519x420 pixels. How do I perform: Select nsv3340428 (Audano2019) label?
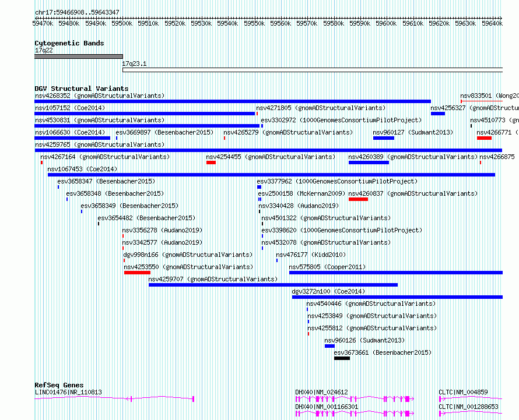299,206
